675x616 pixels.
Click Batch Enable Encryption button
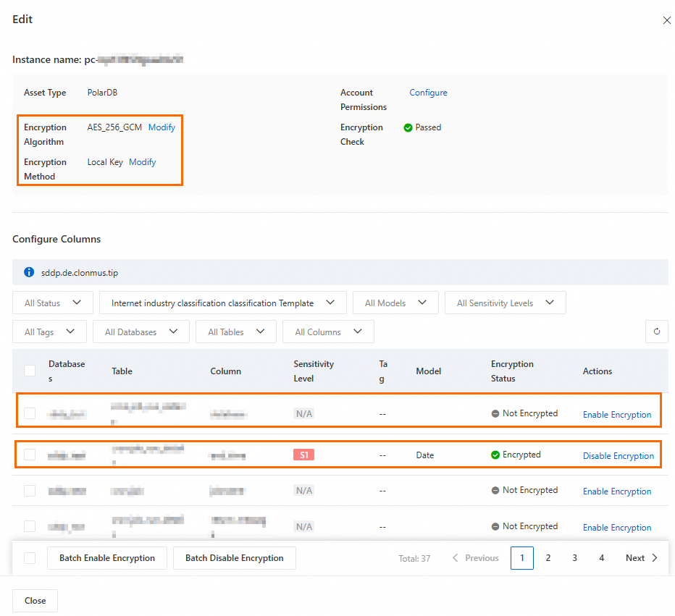click(107, 558)
